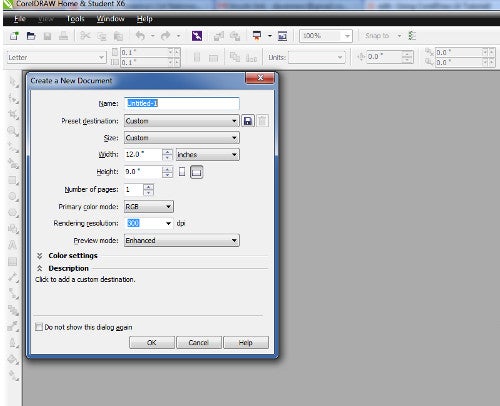Click the Open file toolbar icon
Viewport: 500px width, 406px height.
click(31, 36)
